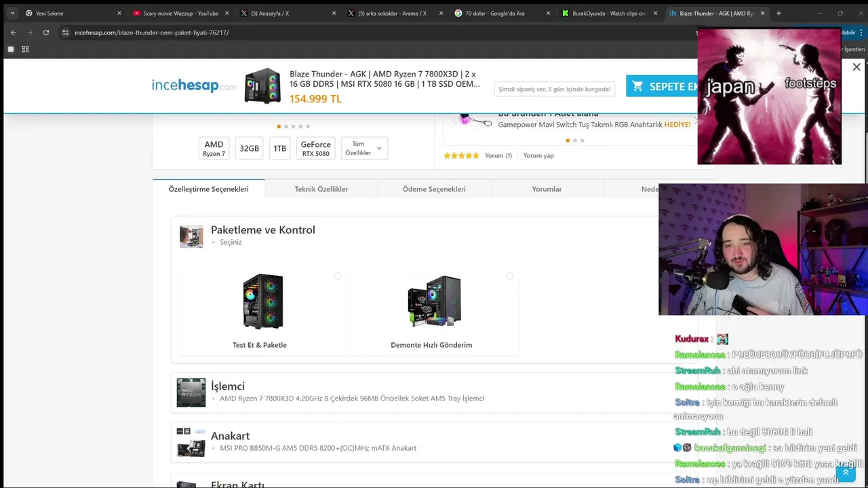
Task: Close the Yeni Sekme tab
Action: pyautogui.click(x=119, y=13)
